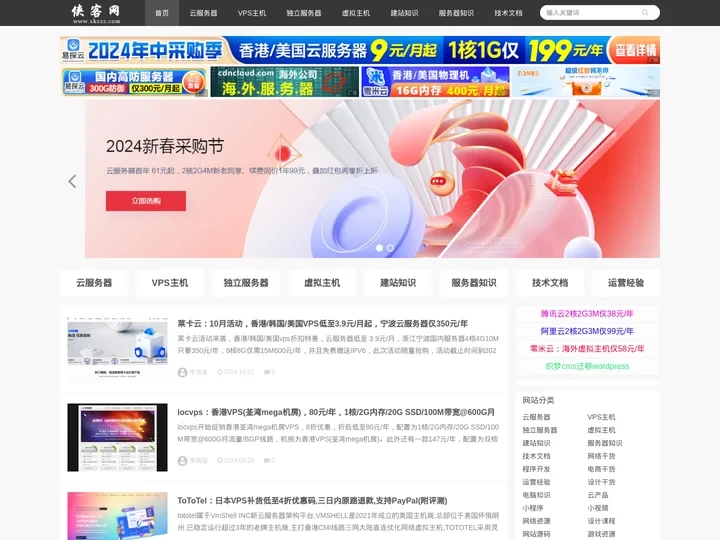The image size is (720, 540).
Task: Open sidebar category 设计课程
Action: [x=601, y=521]
